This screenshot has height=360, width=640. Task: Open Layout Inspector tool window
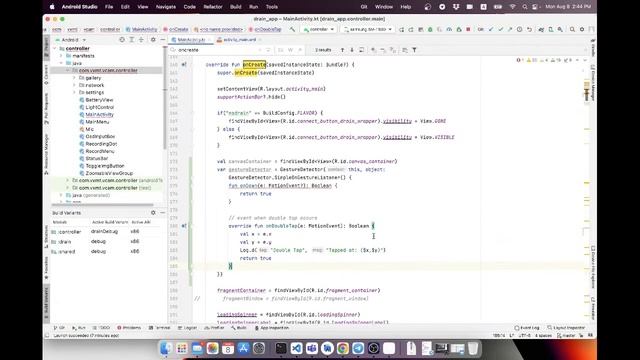(x=566, y=328)
